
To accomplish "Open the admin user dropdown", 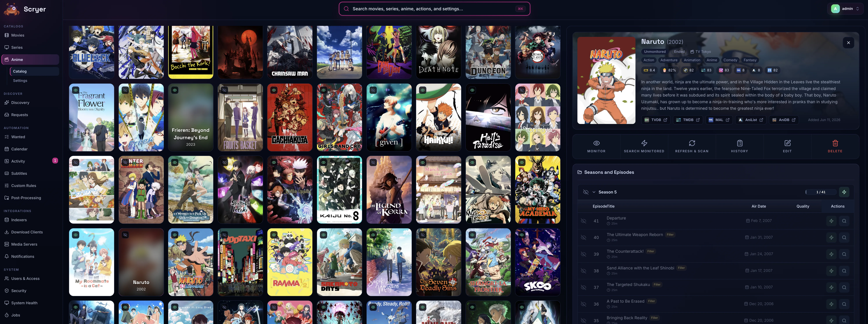I will [x=845, y=9].
